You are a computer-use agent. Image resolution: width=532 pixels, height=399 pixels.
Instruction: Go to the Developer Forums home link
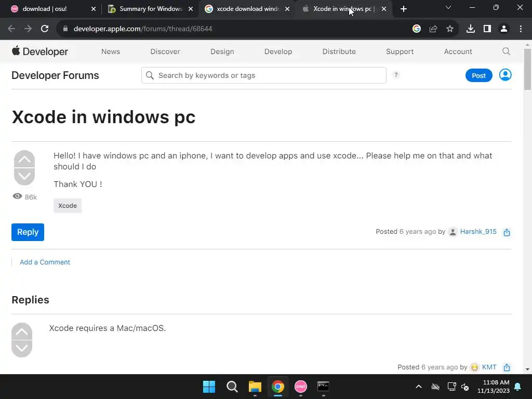[x=55, y=75]
